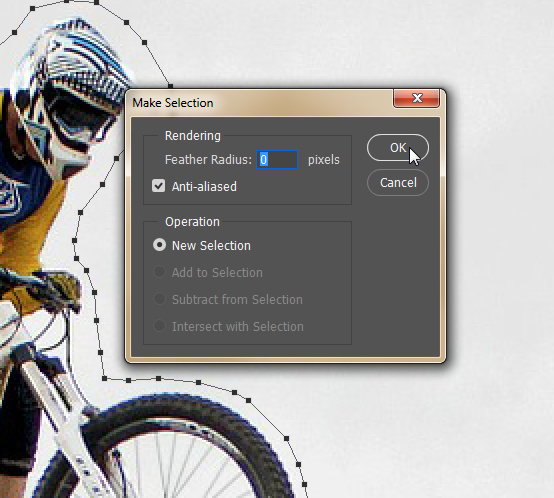Screen dimensions: 554x498
Task: Select the disabled Intersect with Selection radio button
Action: [159, 326]
